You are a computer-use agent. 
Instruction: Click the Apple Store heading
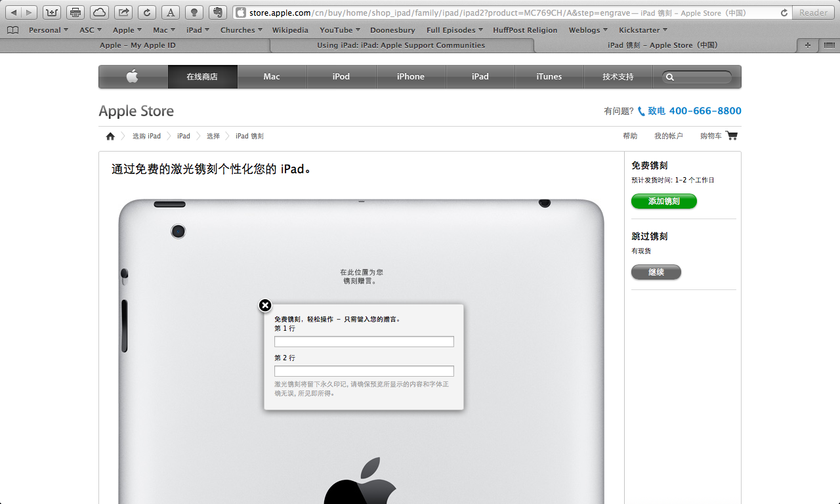point(136,111)
